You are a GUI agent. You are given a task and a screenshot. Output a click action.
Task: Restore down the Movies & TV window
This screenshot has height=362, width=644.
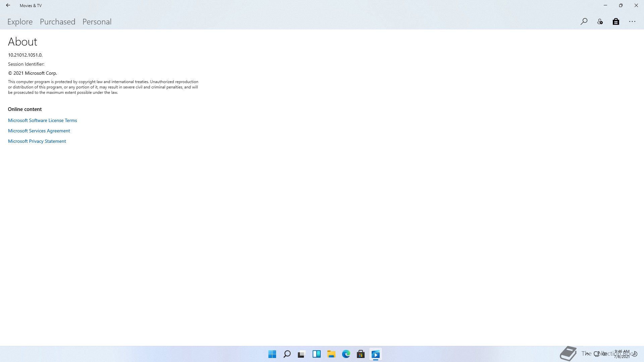coord(621,5)
